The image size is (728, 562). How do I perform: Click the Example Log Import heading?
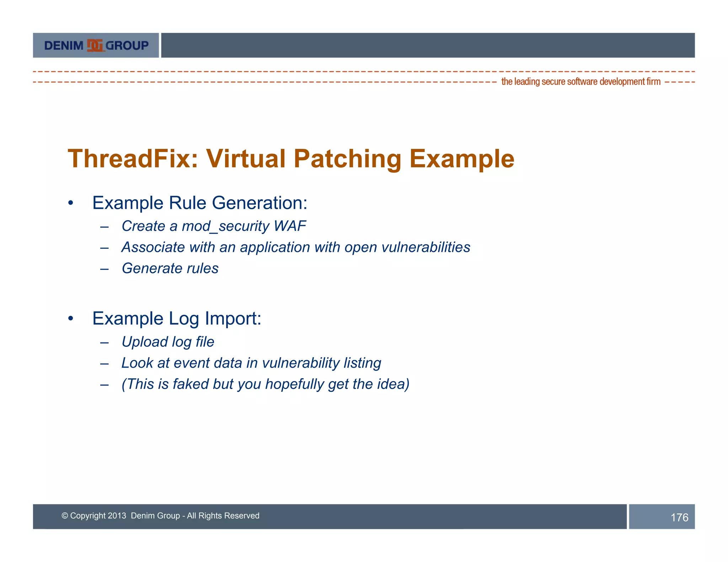point(177,318)
